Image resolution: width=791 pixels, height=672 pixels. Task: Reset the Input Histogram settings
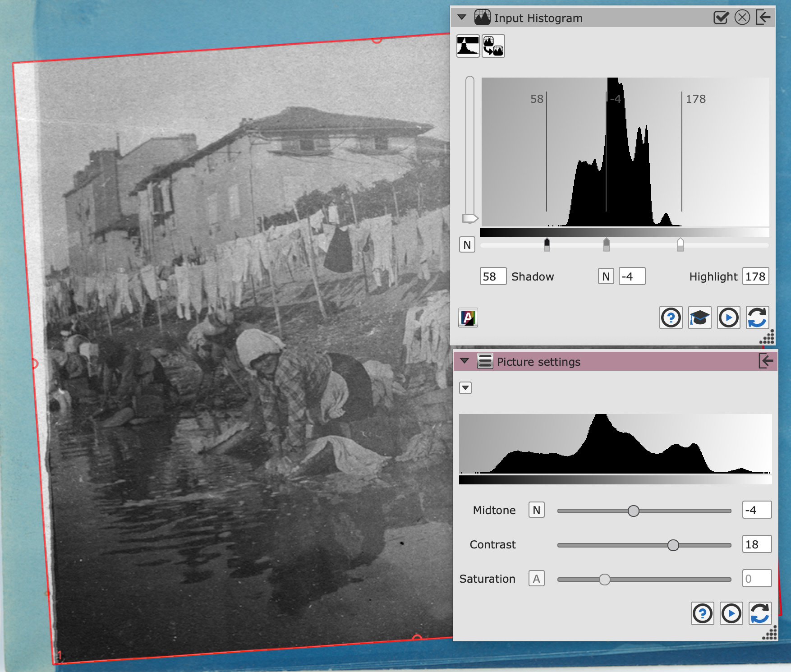coord(757,318)
